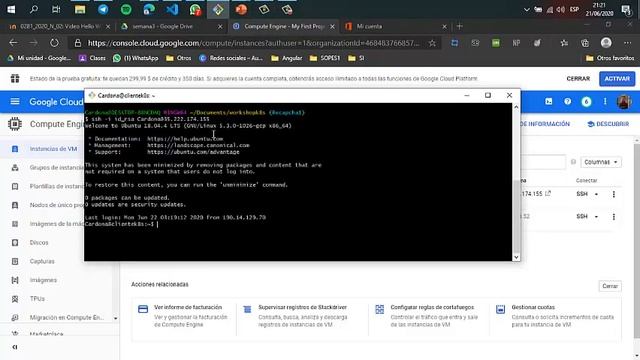
Task: Click the ACTIVAR button
Action: coord(617,78)
